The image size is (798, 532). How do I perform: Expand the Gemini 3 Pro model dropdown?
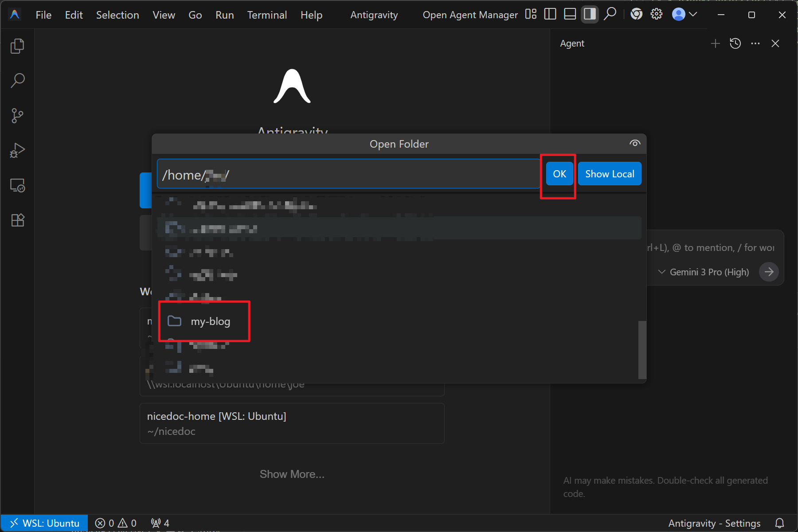[x=704, y=272]
